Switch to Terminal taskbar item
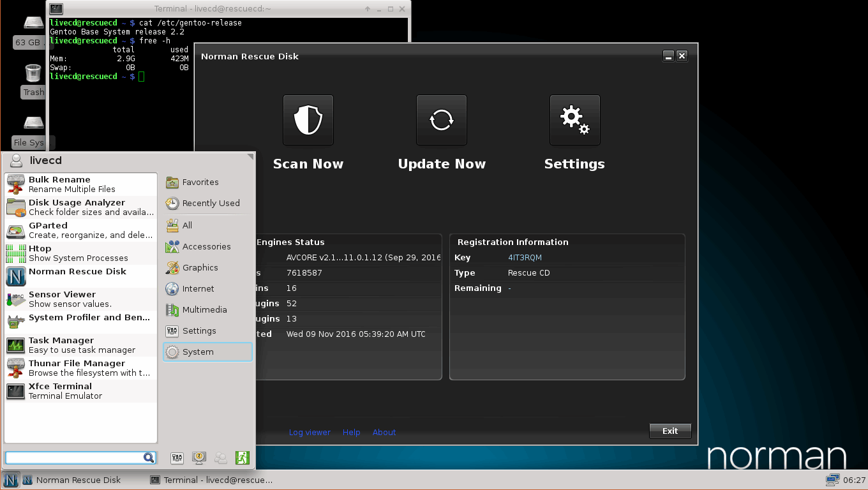Viewport: 868px width, 490px height. 211,480
